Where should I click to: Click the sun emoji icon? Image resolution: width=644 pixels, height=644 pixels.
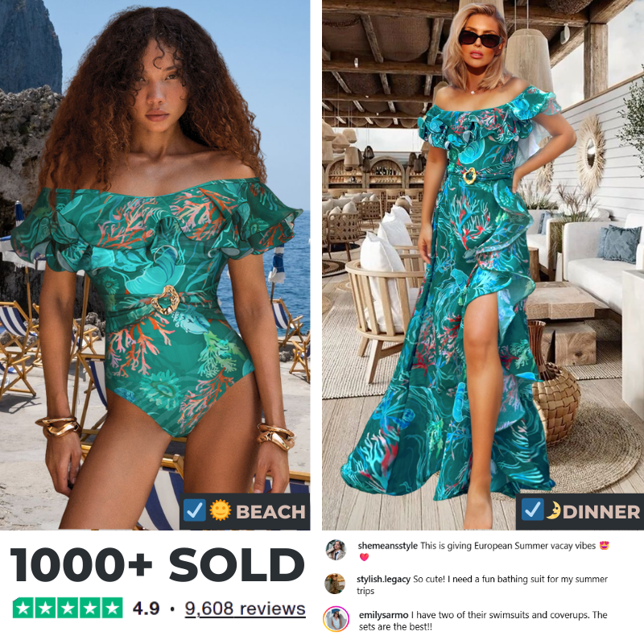coord(220,510)
